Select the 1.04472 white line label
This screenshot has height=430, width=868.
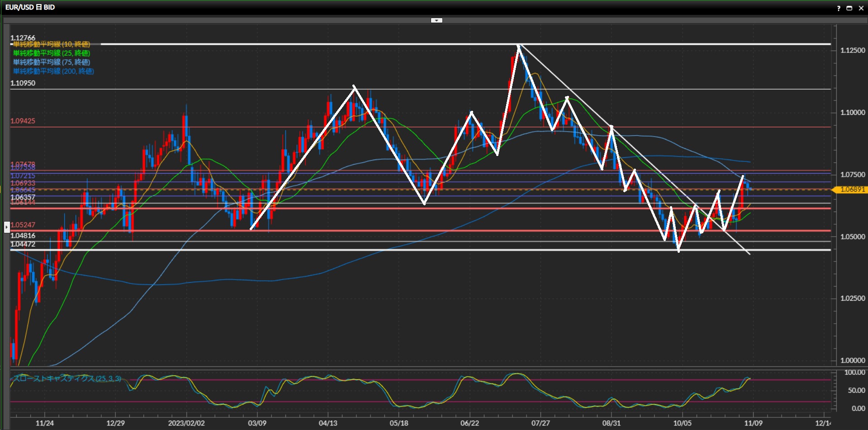coord(23,244)
